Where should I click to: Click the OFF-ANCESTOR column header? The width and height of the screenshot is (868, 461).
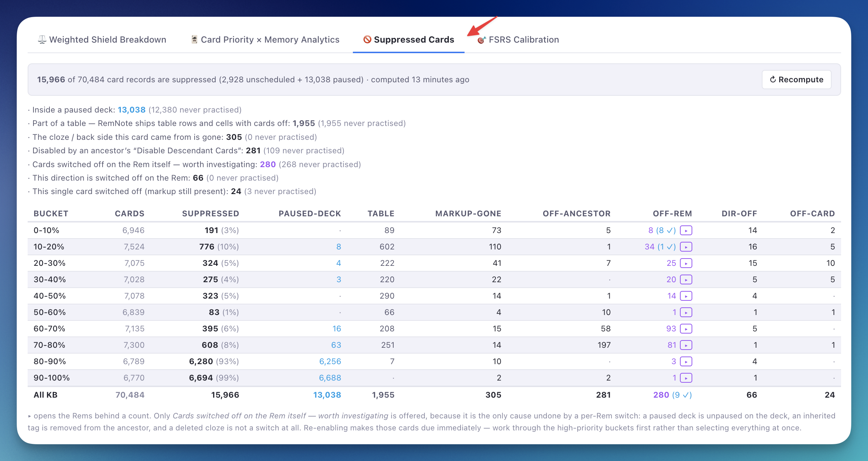(x=577, y=214)
